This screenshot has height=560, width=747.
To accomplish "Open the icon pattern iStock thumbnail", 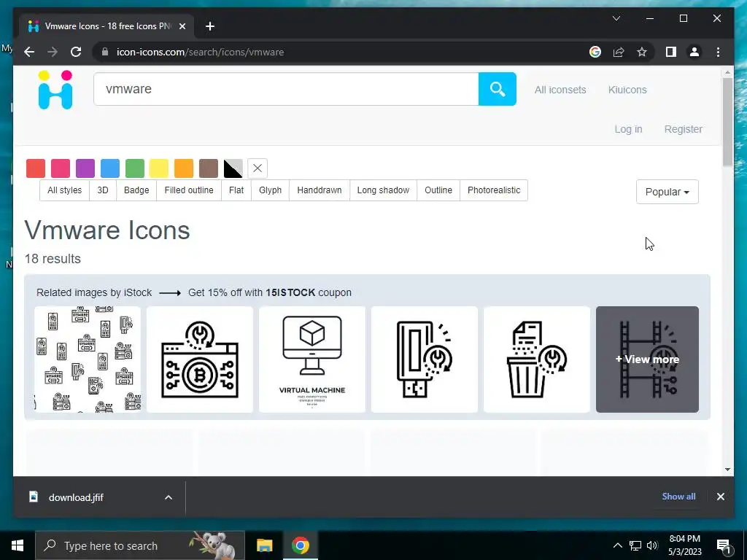I will [x=88, y=359].
